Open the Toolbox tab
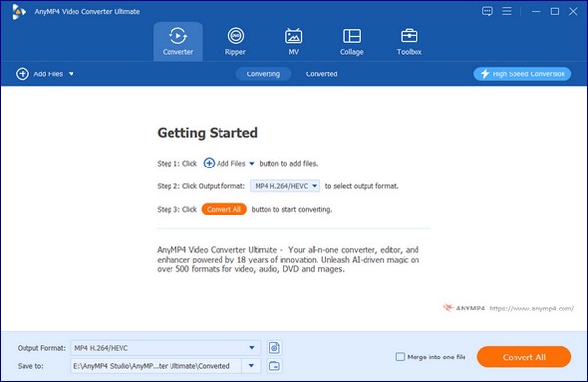Image resolution: width=588 pixels, height=382 pixels. (409, 41)
